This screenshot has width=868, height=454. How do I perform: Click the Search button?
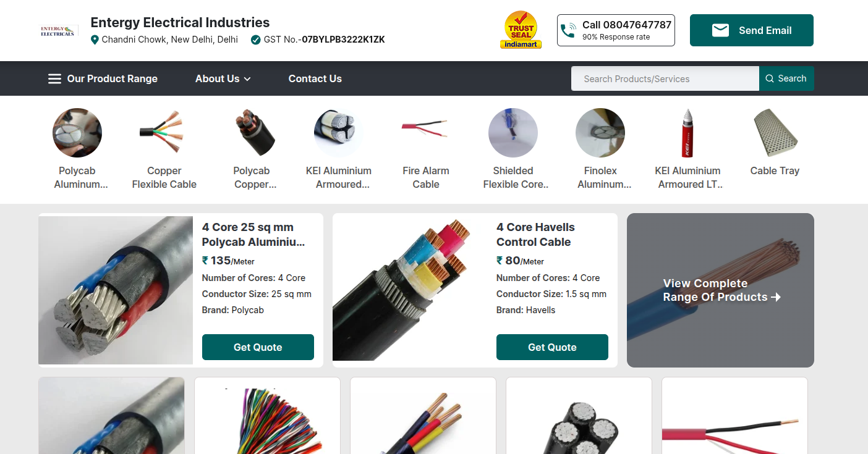coord(786,78)
